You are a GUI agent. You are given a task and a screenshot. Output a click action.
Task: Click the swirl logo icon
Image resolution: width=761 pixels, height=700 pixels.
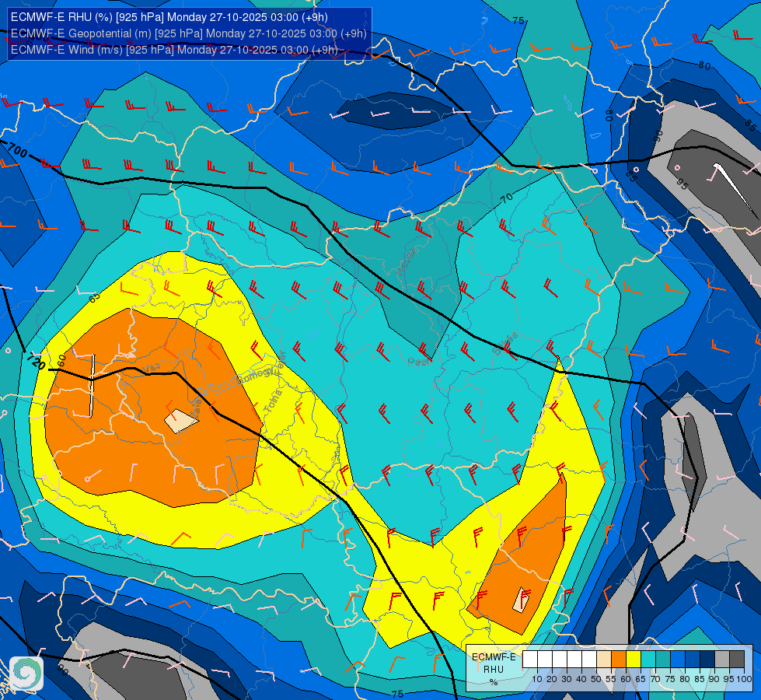click(x=26, y=674)
